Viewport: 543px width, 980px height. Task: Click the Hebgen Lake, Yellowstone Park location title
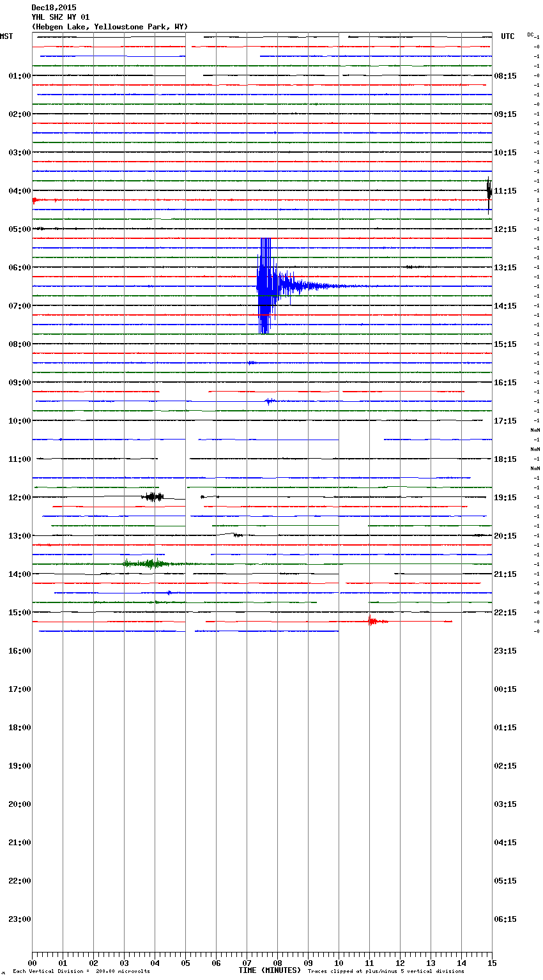click(110, 27)
